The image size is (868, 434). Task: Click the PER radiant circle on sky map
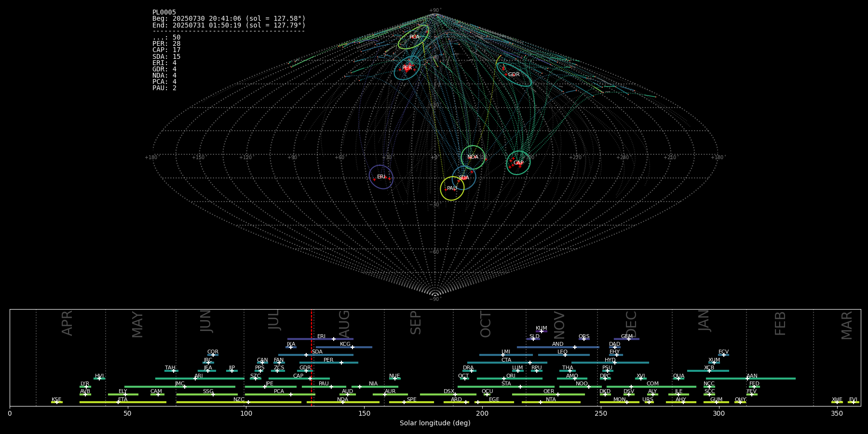[x=407, y=68]
